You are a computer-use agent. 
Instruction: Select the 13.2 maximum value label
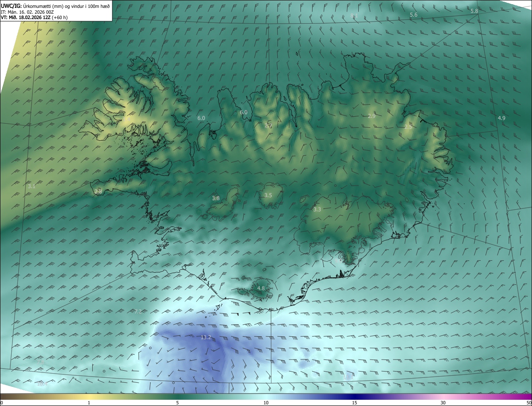click(206, 338)
